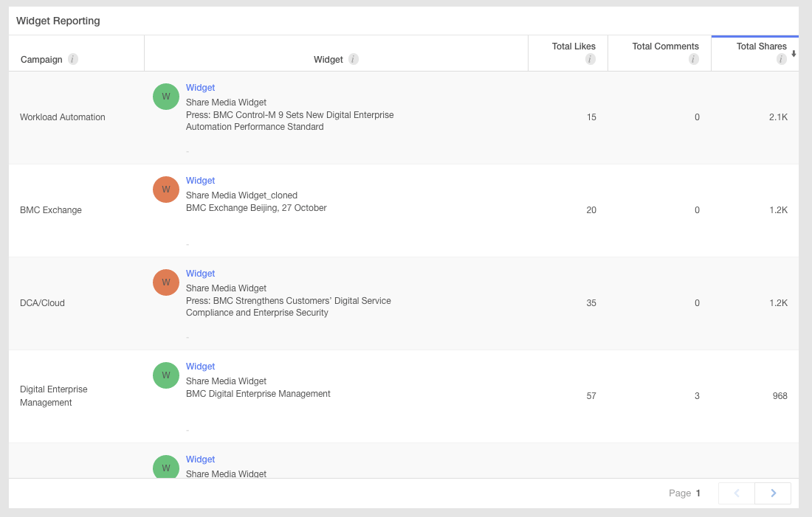Click the info icon under Total Shares
This screenshot has width=812, height=517.
(x=781, y=59)
